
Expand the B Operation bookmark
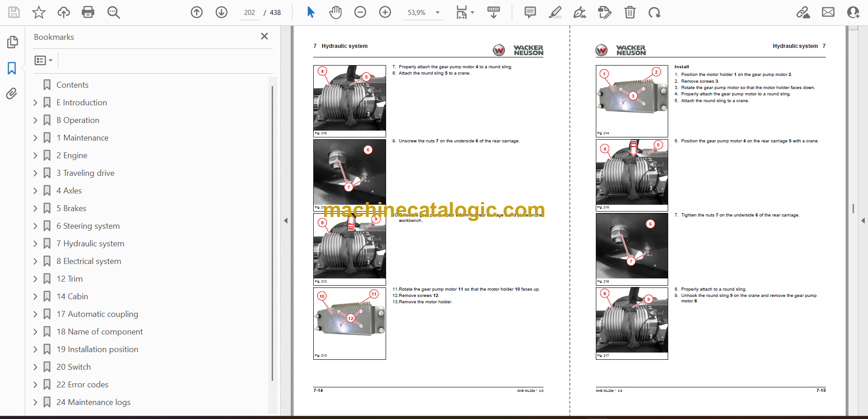click(x=35, y=120)
